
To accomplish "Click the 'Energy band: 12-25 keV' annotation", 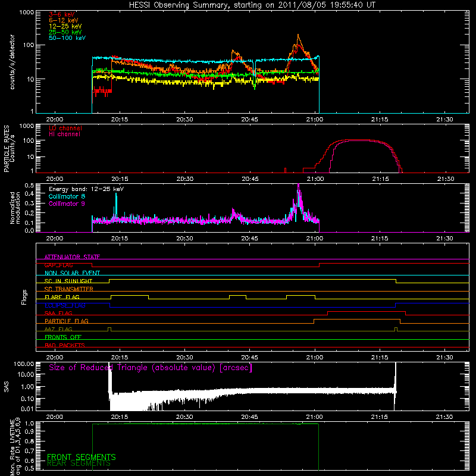I will point(86,189).
